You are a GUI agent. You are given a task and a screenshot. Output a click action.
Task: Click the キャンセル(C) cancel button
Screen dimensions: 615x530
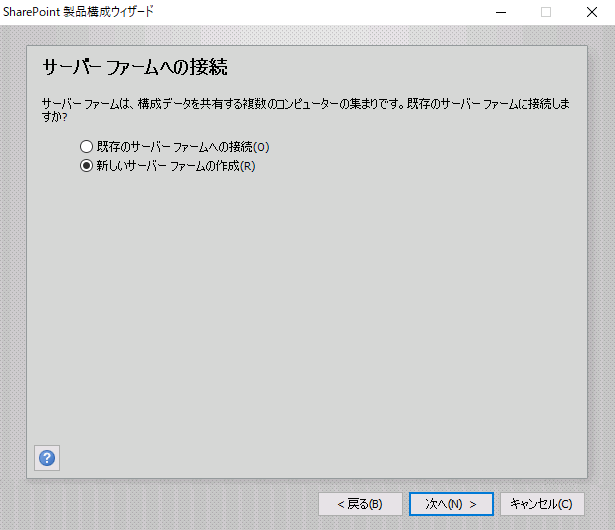[x=542, y=504]
